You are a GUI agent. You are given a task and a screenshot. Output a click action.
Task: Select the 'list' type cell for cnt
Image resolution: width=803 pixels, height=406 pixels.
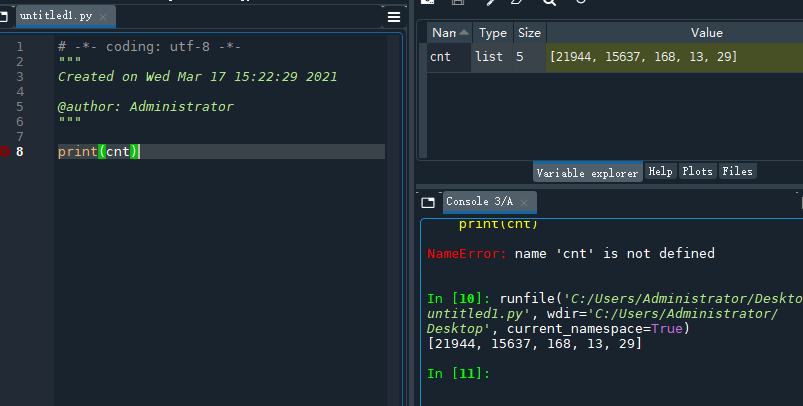[x=492, y=57]
